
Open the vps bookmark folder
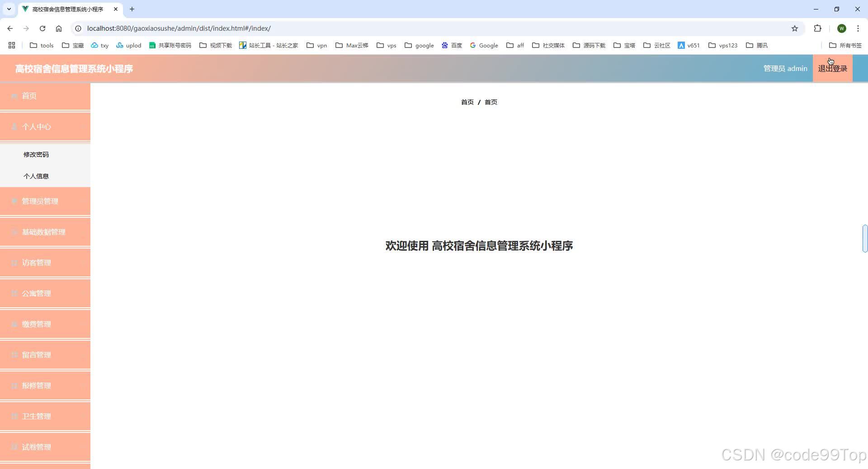tap(387, 45)
